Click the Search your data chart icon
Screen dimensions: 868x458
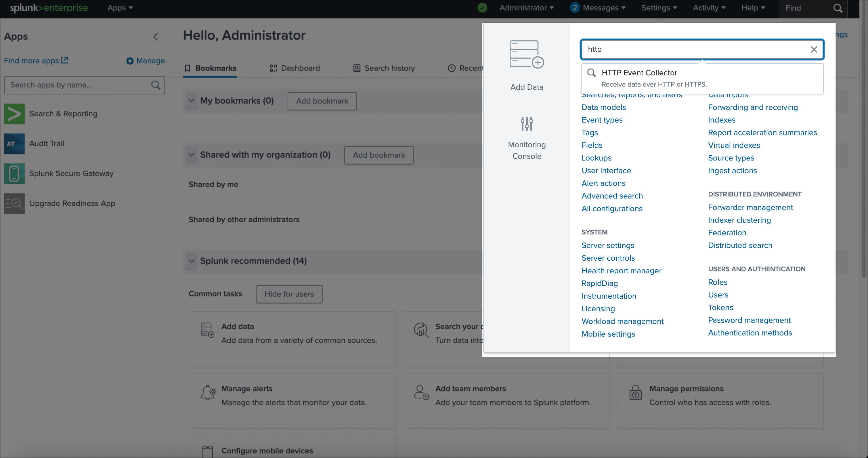pyautogui.click(x=421, y=330)
